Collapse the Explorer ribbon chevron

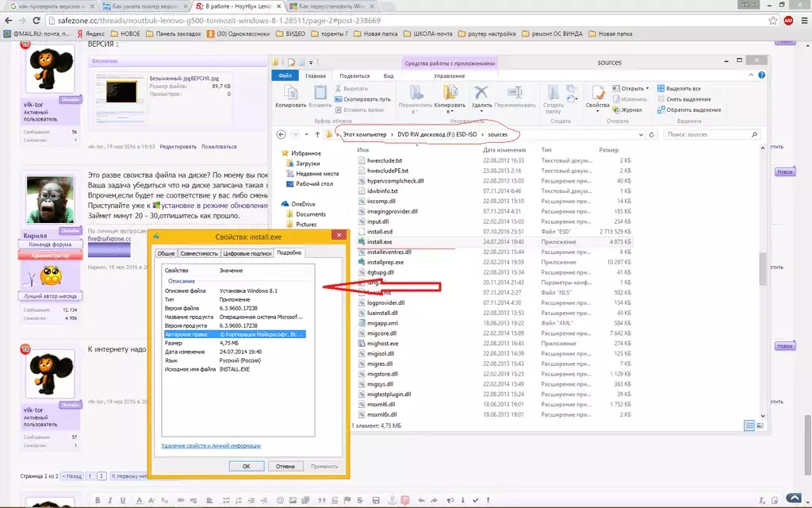pos(751,75)
